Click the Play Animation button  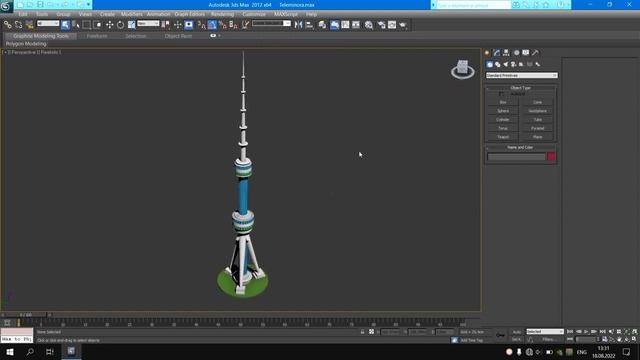(x=586, y=332)
